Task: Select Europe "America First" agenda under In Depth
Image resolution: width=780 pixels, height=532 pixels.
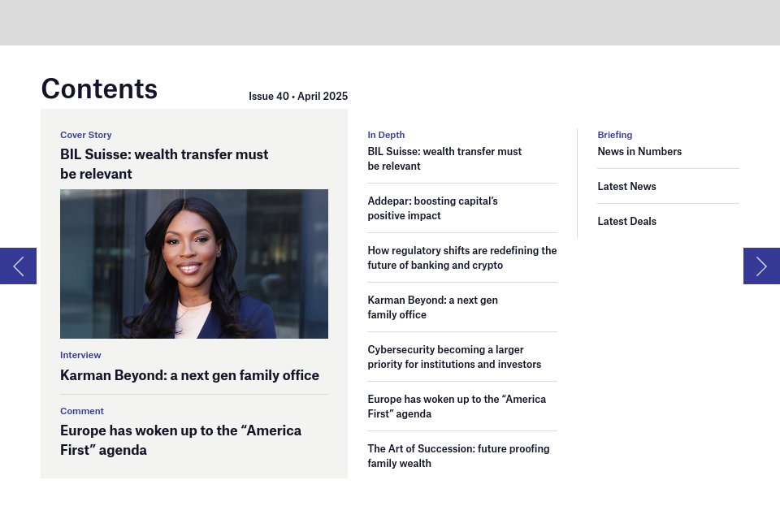Action: (457, 406)
